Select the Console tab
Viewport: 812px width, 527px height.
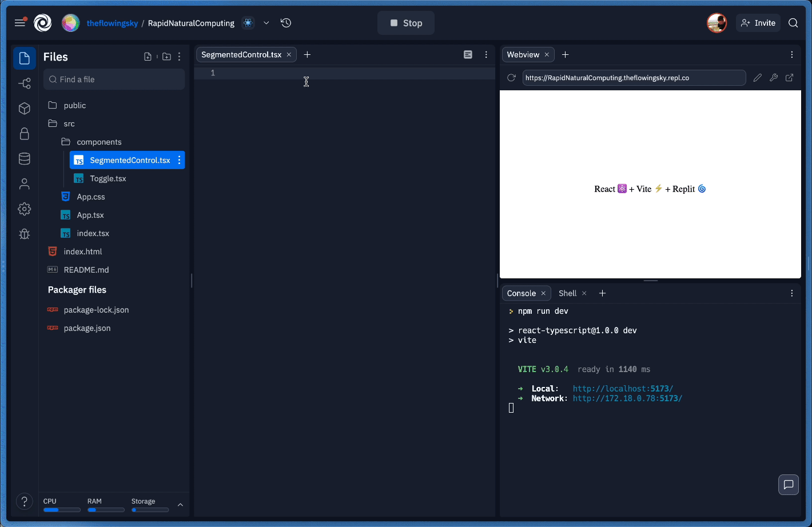click(x=521, y=293)
